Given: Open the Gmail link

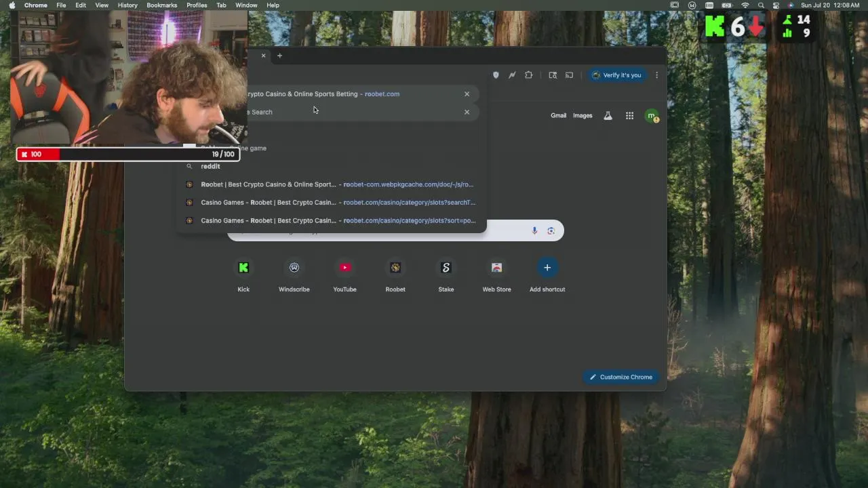Looking at the screenshot, I should pos(558,116).
